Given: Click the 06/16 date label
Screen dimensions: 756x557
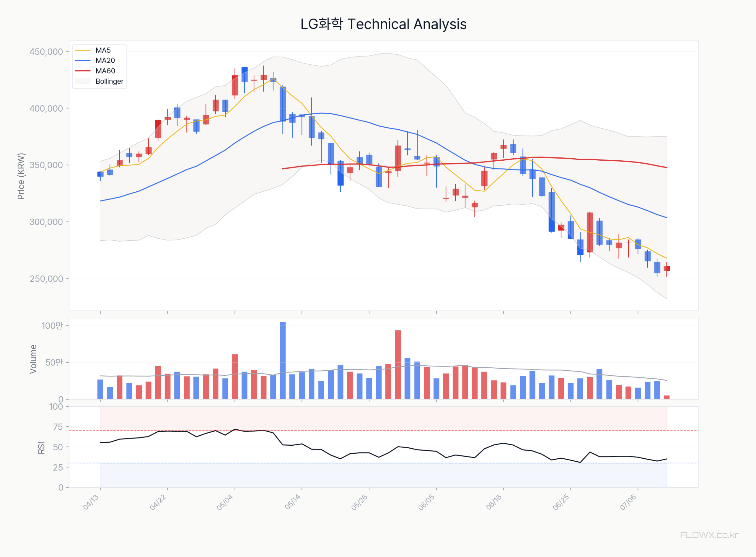Looking at the screenshot, I should coord(494,502).
